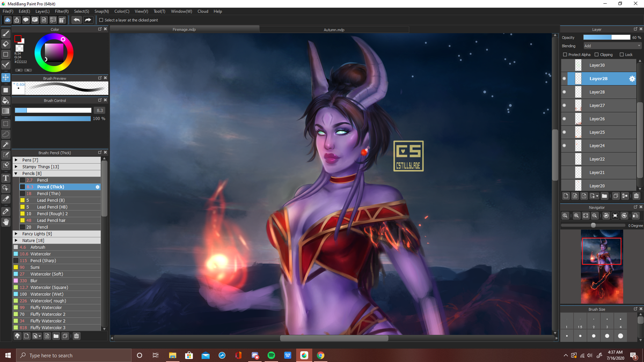Select the Eraser tool
Screen dimensions: 644x362
(x=6, y=44)
